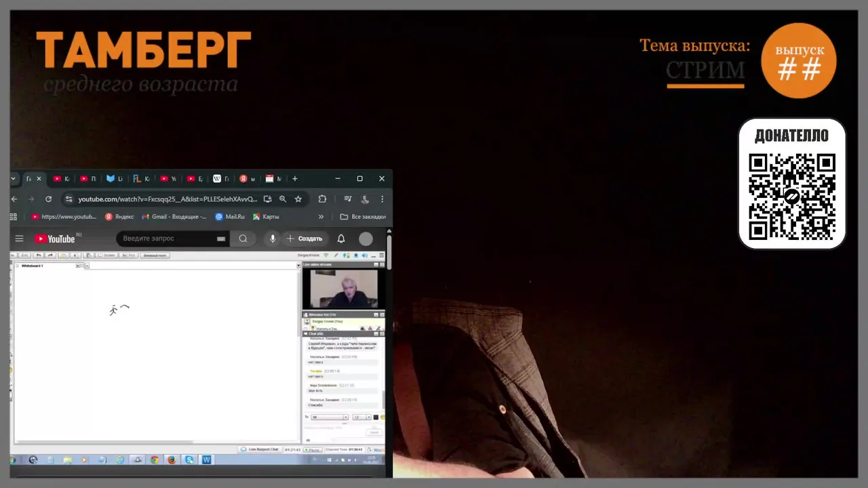Go back to the previous page

coord(14,199)
